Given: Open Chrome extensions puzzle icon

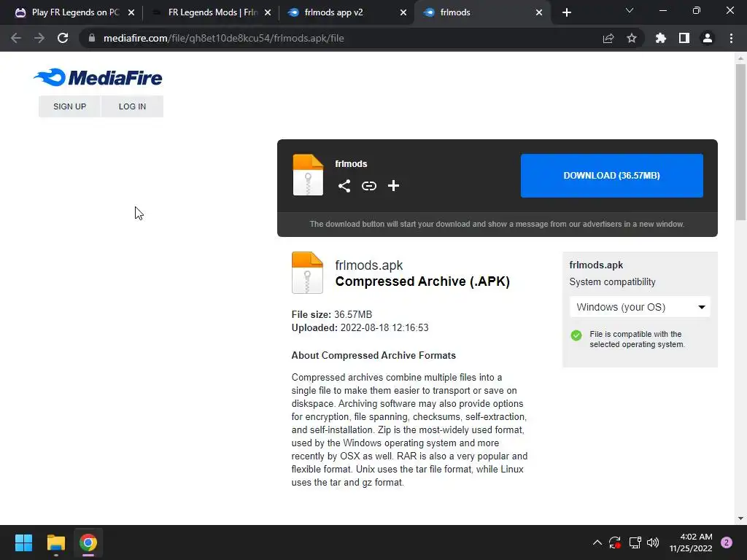Looking at the screenshot, I should point(660,38).
